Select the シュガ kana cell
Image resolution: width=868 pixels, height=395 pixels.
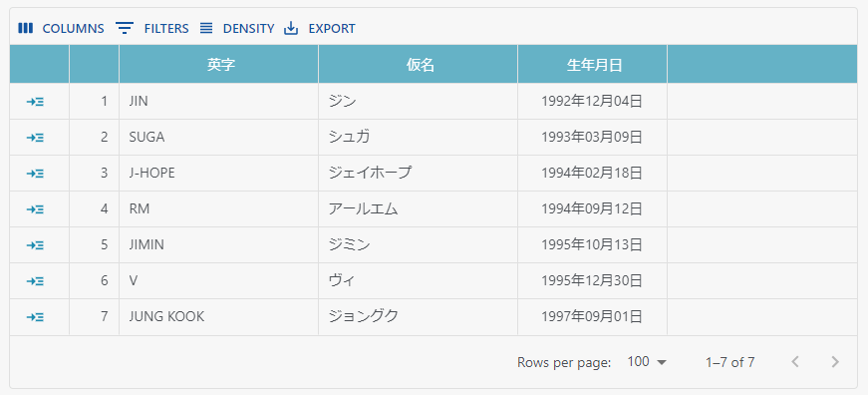point(418,138)
